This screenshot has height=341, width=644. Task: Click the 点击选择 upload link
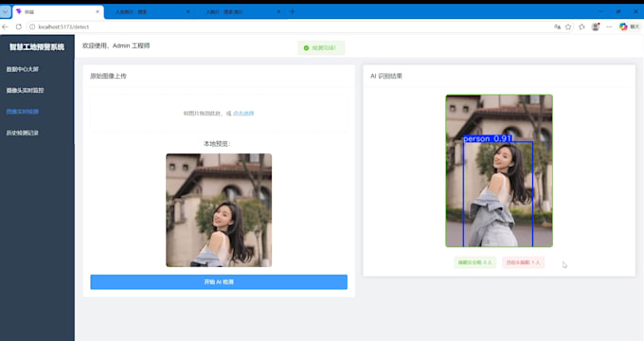[x=243, y=114]
